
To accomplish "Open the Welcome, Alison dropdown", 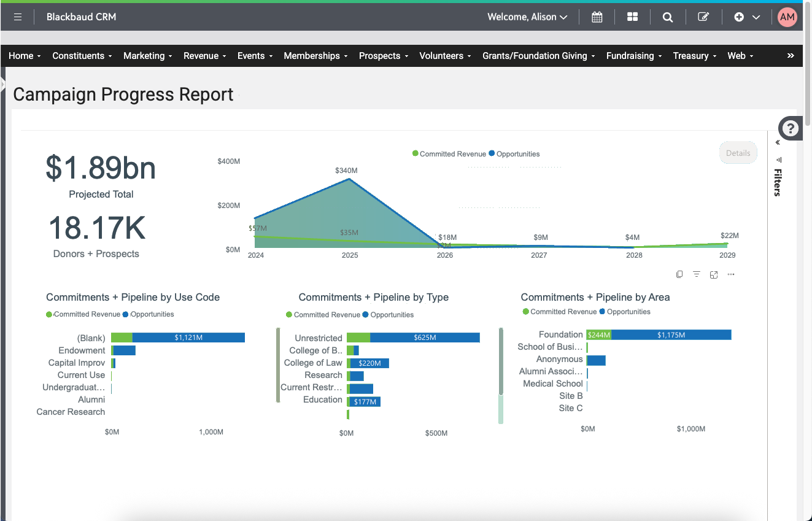I will coord(526,17).
